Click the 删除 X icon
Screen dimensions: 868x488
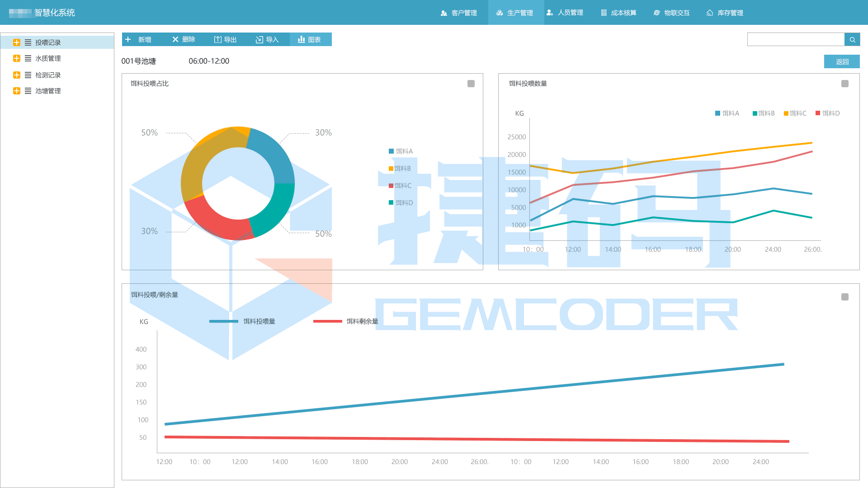[x=175, y=40]
